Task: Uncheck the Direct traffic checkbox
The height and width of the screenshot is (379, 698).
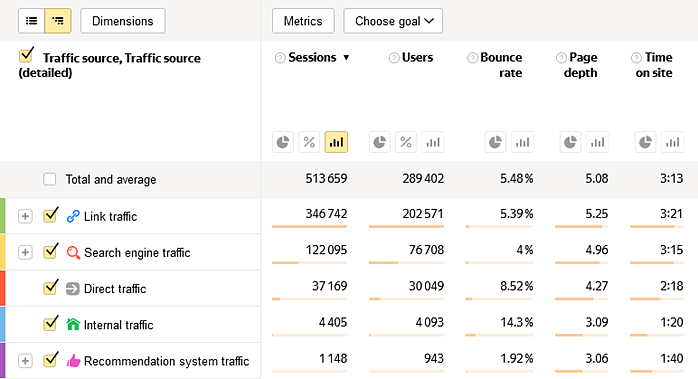Action: [x=50, y=288]
